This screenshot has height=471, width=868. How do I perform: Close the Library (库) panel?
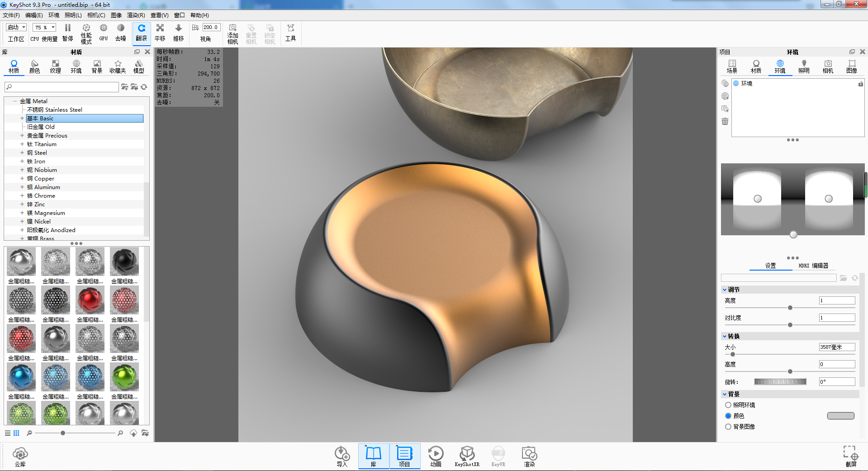tap(147, 52)
